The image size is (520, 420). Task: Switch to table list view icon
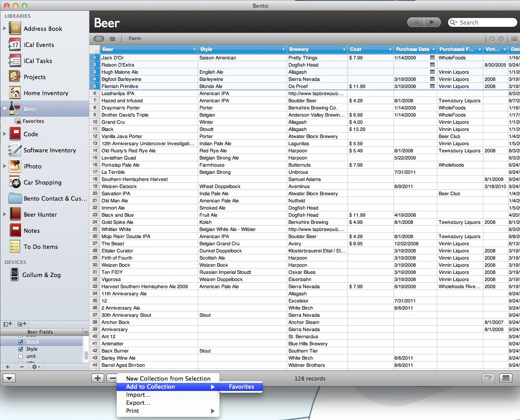tap(98, 38)
